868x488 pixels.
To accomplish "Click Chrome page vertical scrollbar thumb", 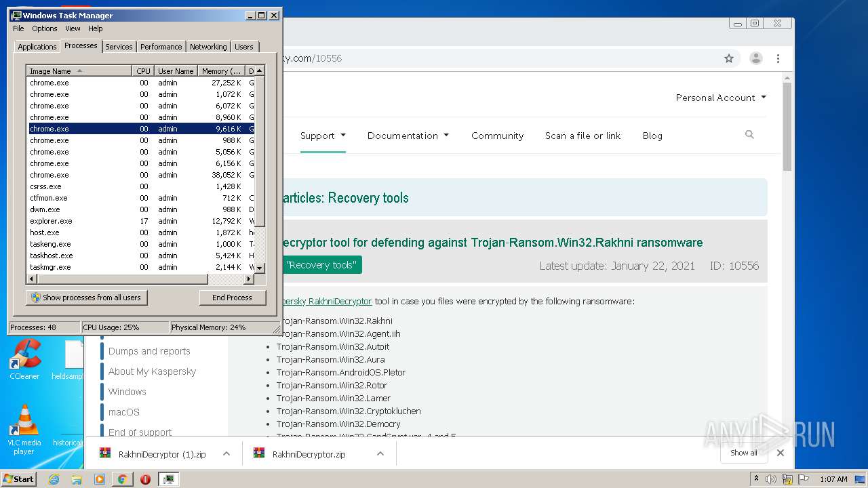I will click(787, 126).
